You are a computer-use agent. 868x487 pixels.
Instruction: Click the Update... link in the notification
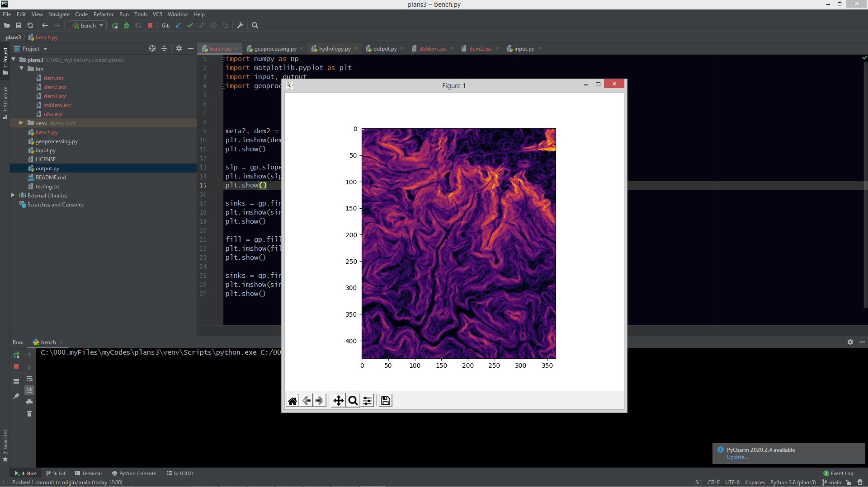click(737, 457)
